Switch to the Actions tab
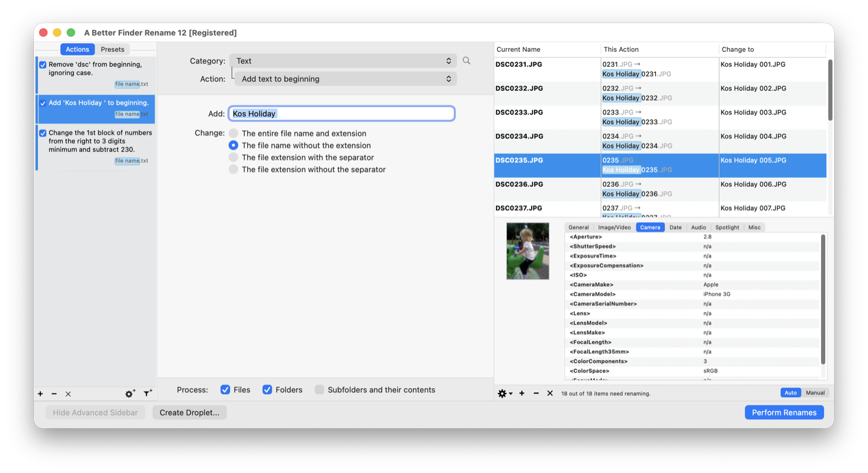Image resolution: width=868 pixels, height=473 pixels. 77,49
